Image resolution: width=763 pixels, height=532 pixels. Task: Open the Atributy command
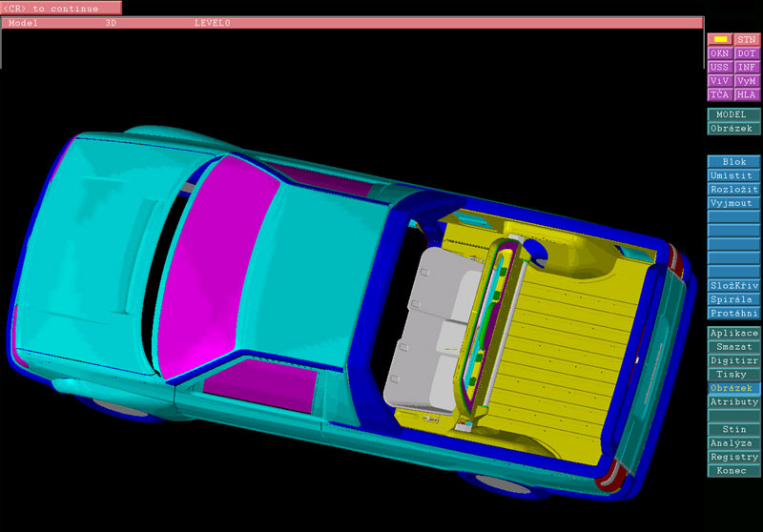[733, 401]
